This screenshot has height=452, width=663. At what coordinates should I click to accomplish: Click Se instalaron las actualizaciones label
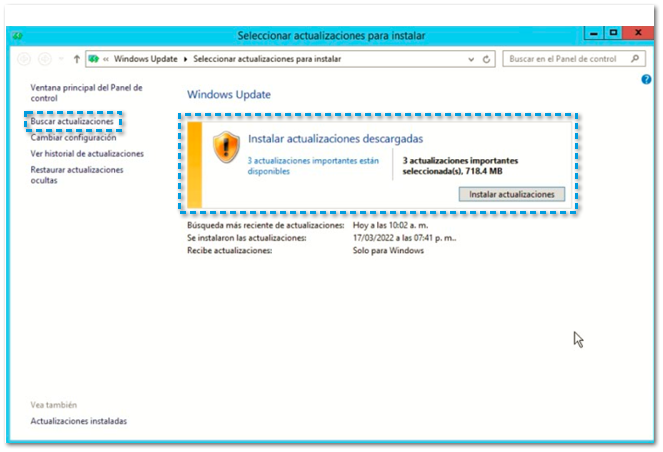[x=247, y=238]
